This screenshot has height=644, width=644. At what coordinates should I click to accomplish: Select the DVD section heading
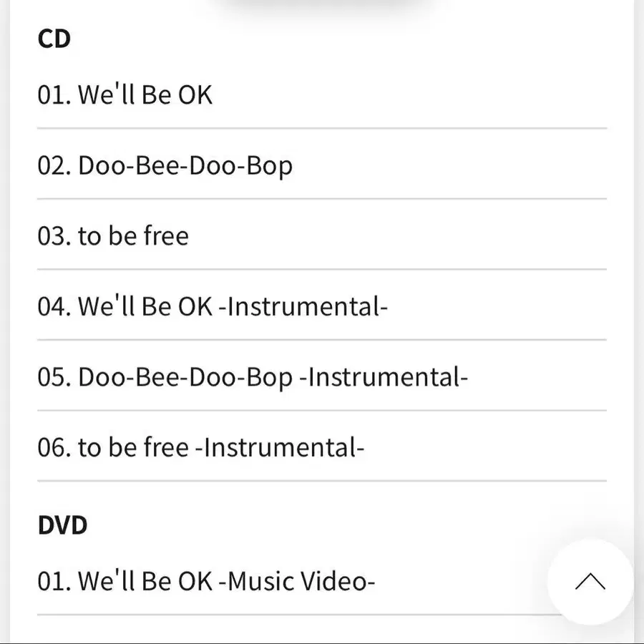[62, 525]
